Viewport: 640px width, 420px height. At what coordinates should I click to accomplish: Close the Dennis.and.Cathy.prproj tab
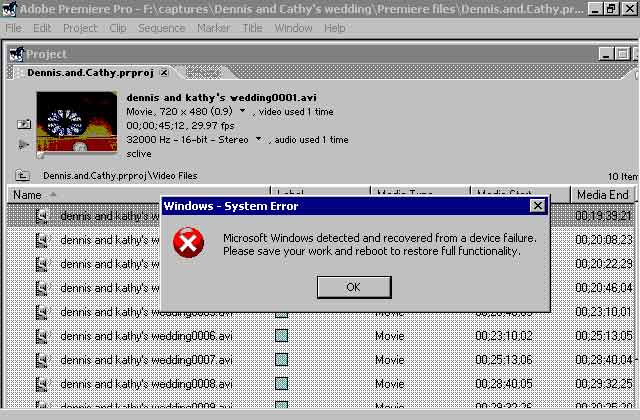pos(164,73)
